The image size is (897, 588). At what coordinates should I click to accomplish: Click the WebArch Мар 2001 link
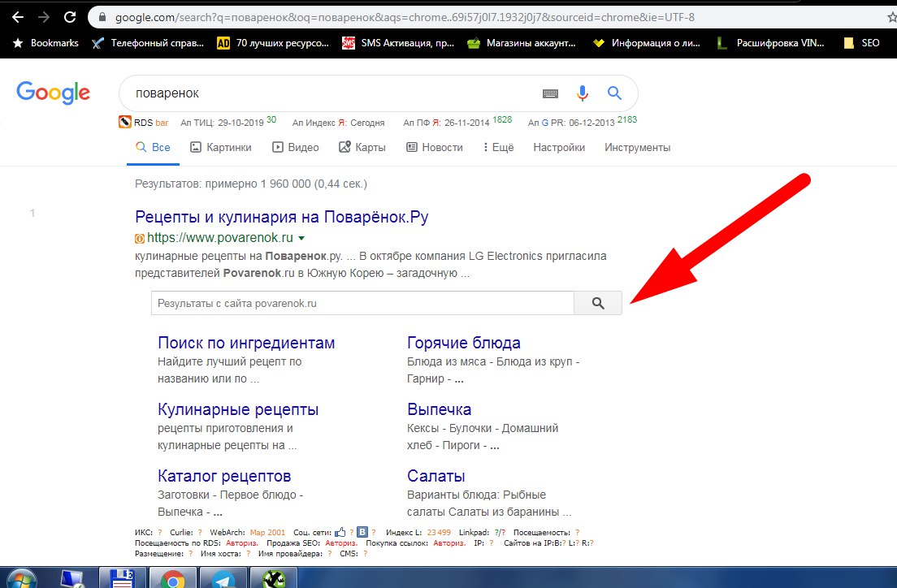(x=267, y=533)
